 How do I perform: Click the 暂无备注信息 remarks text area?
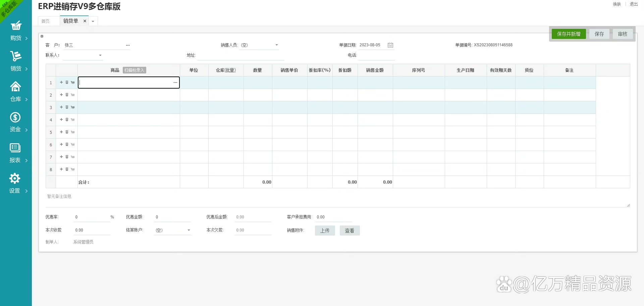(338, 199)
